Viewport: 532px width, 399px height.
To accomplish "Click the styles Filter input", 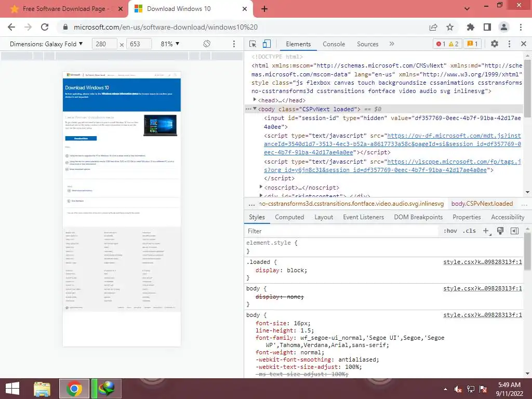I will point(342,231).
